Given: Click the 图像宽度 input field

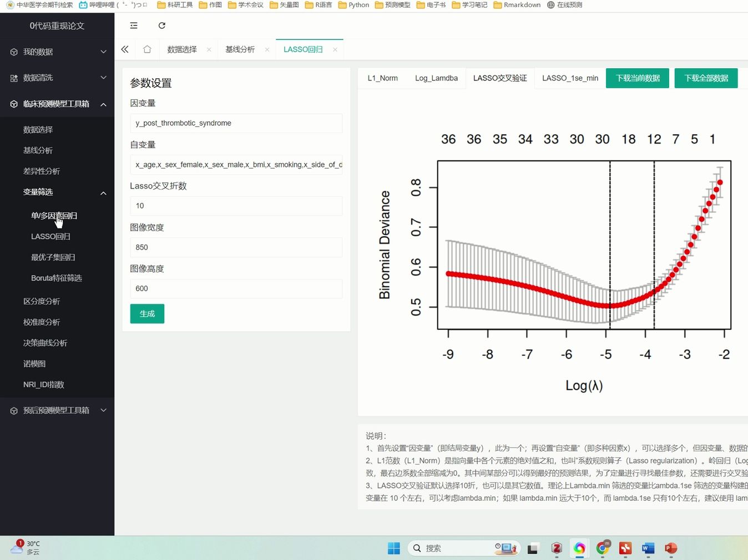Looking at the screenshot, I should (x=236, y=247).
